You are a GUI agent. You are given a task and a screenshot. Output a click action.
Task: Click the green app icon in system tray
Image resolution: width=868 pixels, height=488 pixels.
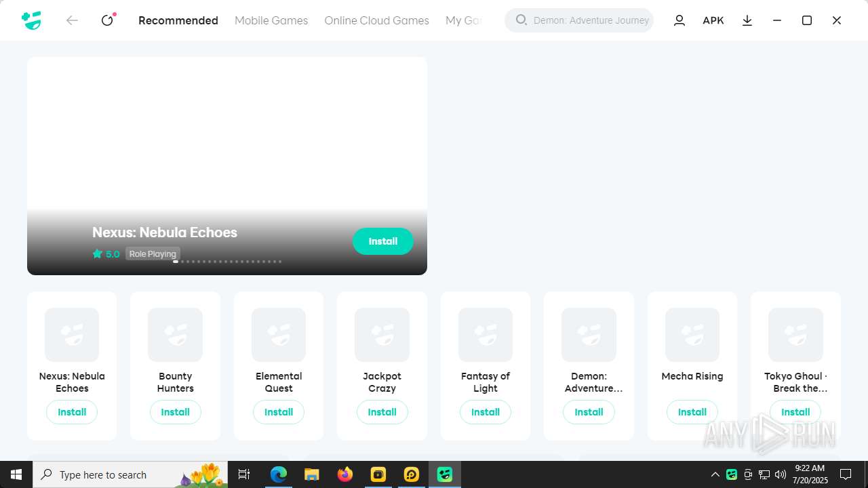(x=732, y=474)
